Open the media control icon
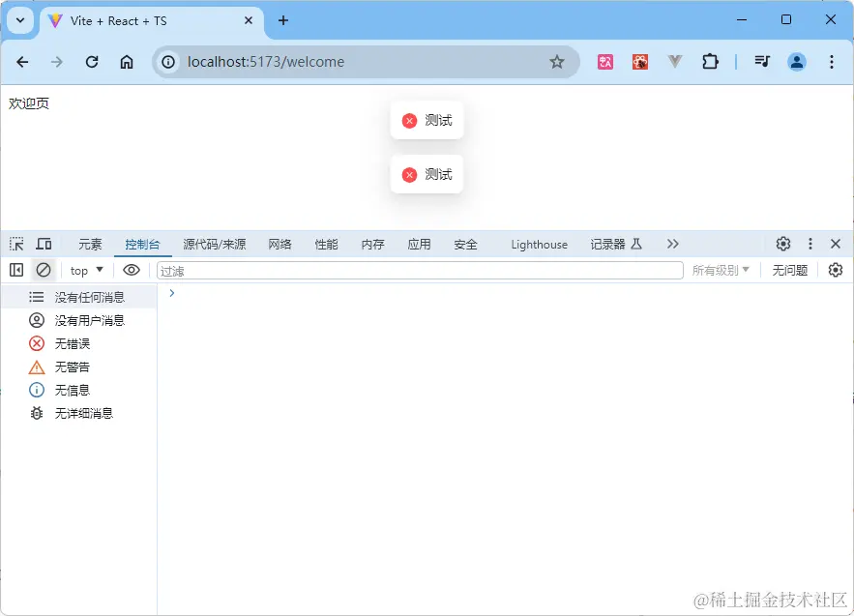Screen dimensions: 854x616 (762, 62)
